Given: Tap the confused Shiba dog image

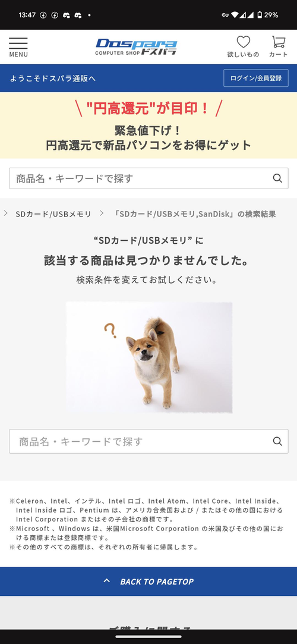Looking at the screenshot, I should pos(149,358).
